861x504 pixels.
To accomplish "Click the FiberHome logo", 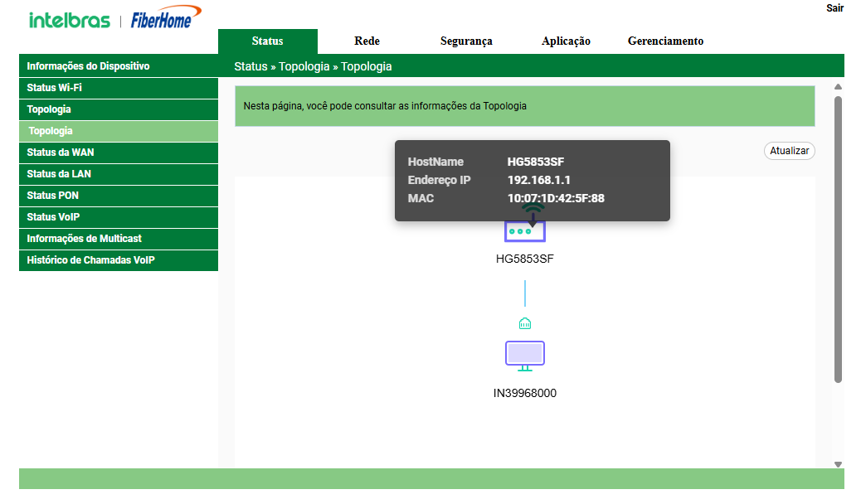I will pyautogui.click(x=166, y=17).
